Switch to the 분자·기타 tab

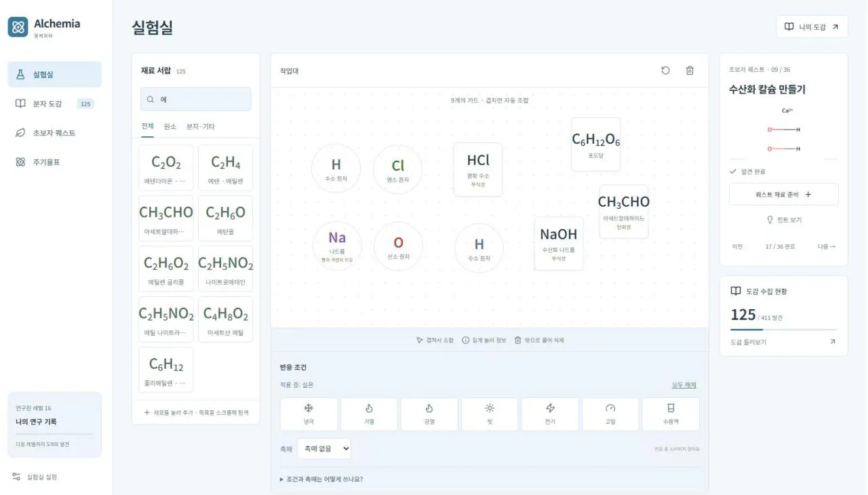click(200, 127)
